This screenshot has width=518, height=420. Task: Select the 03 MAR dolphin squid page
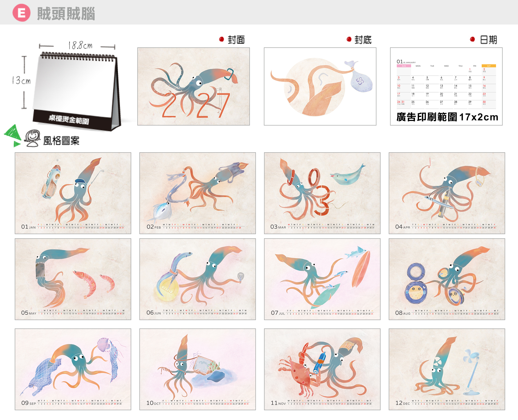click(x=322, y=193)
